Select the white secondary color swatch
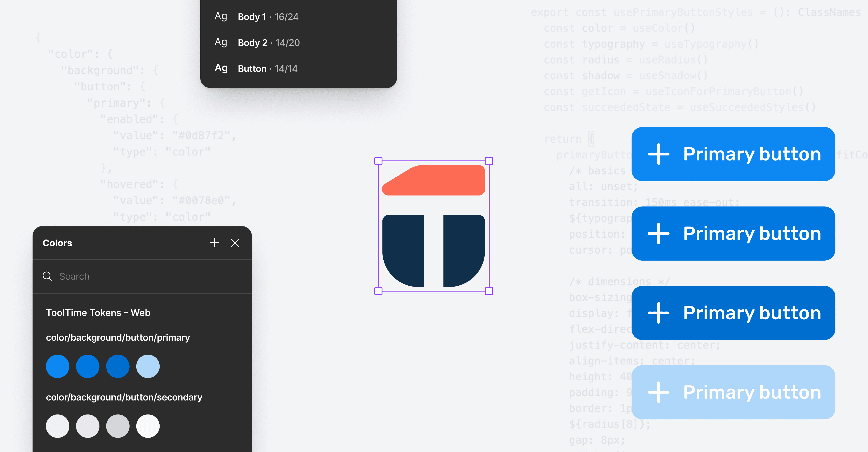Image resolution: width=868 pixels, height=452 pixels. (x=148, y=426)
